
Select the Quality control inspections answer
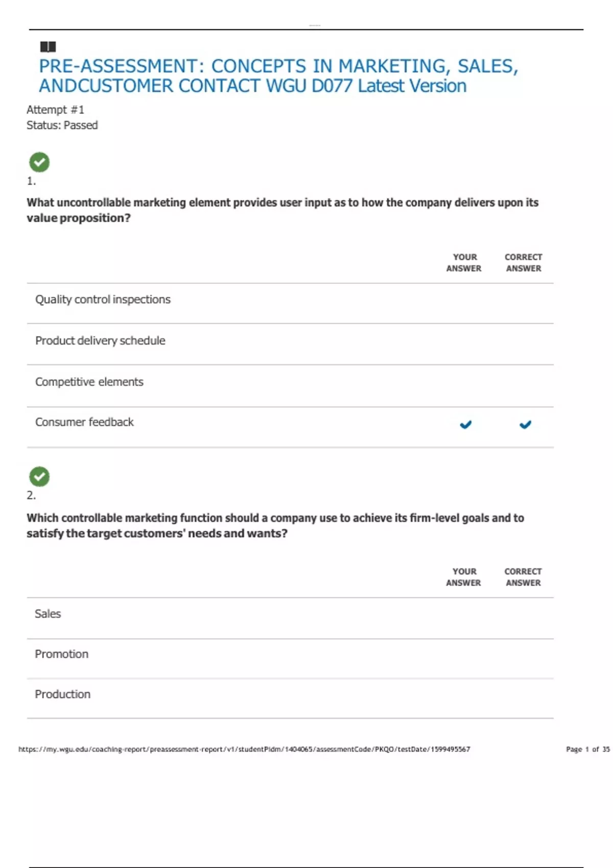click(103, 300)
